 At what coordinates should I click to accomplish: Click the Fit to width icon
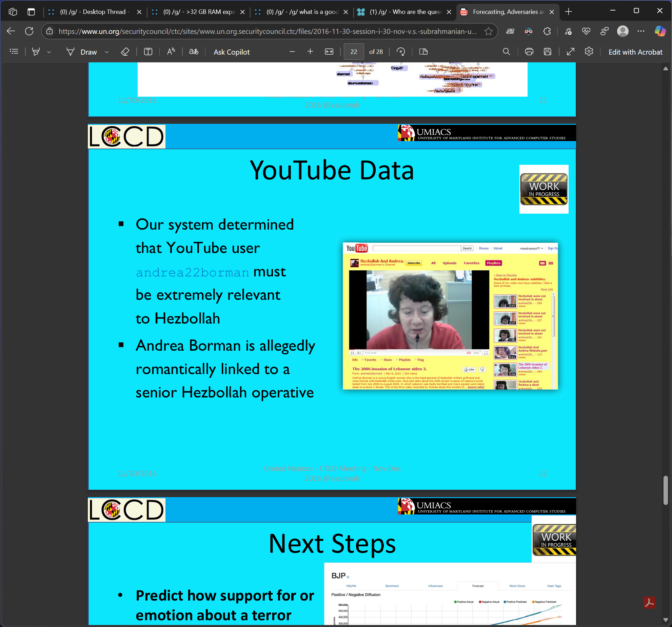[x=329, y=52]
